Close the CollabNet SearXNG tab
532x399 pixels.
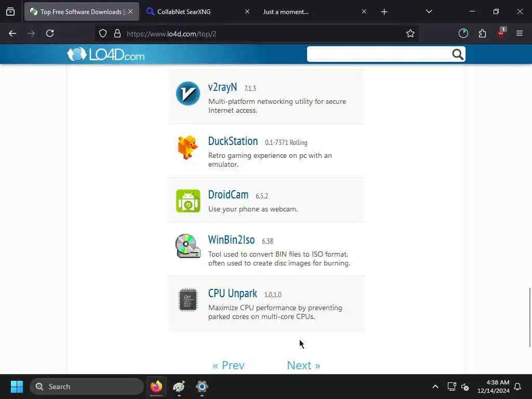coord(247,12)
